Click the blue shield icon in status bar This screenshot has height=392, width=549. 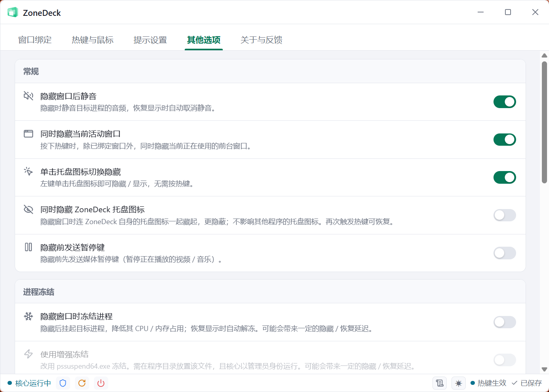tap(63, 383)
